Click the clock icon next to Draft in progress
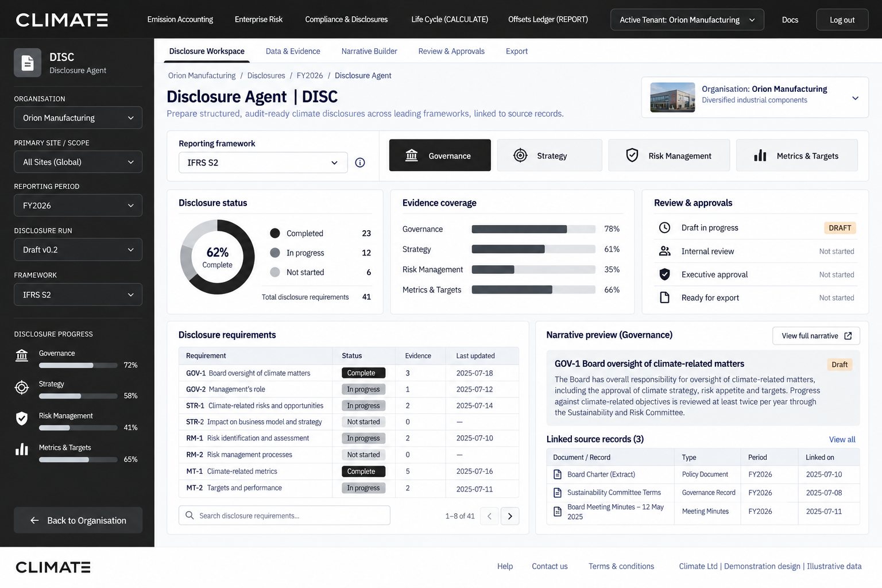Screen dimensions: 882x588 pyautogui.click(x=664, y=227)
